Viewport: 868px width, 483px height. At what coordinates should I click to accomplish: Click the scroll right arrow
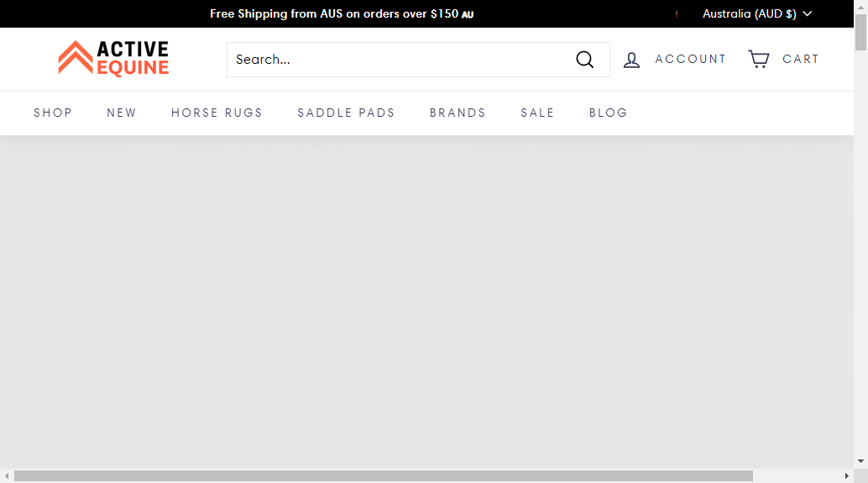(x=846, y=475)
